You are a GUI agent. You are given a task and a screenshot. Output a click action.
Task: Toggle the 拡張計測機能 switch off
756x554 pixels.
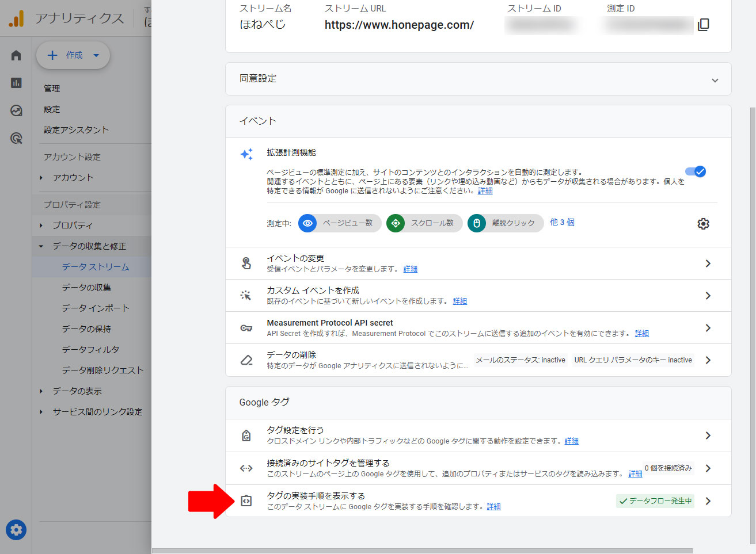coord(696,171)
